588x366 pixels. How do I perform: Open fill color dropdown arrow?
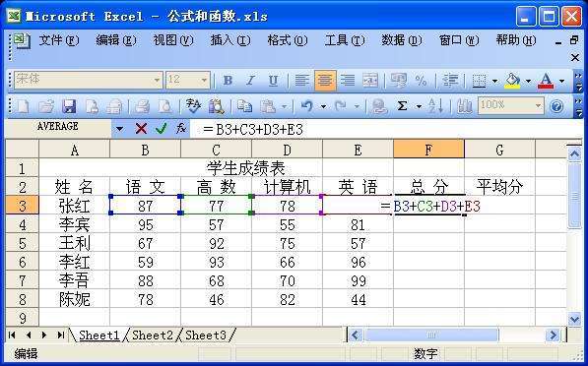[528, 81]
